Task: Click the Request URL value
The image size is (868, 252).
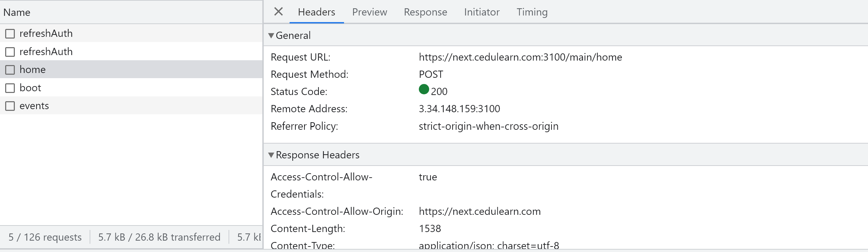Action: tap(521, 57)
